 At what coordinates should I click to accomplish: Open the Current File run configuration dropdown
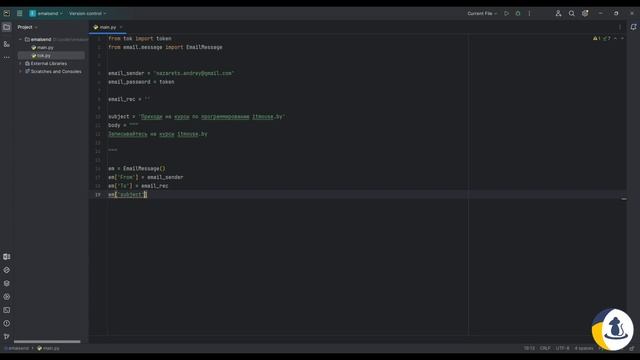pos(482,13)
